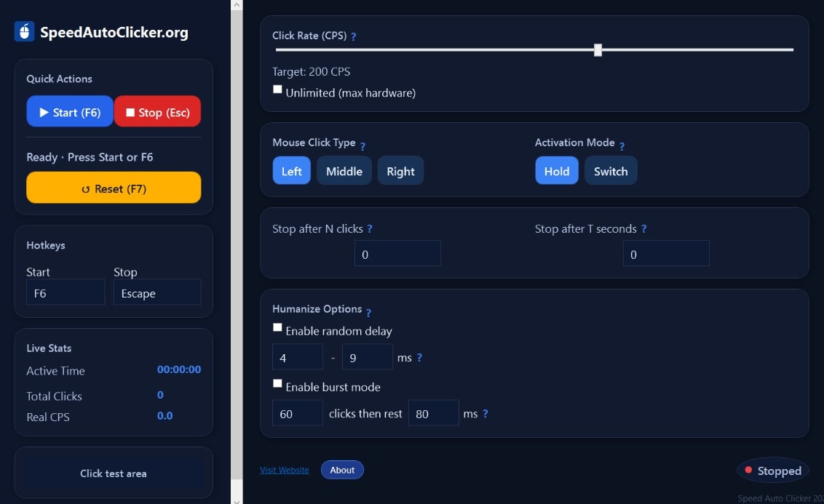Click the Total Clicks value 0
Viewport: 824px width, 504px height.
(x=160, y=395)
